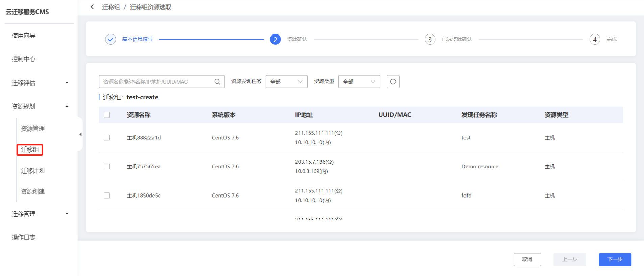Open 资源管理 submenu item
The height and width of the screenshot is (276, 644).
pyautogui.click(x=33, y=129)
